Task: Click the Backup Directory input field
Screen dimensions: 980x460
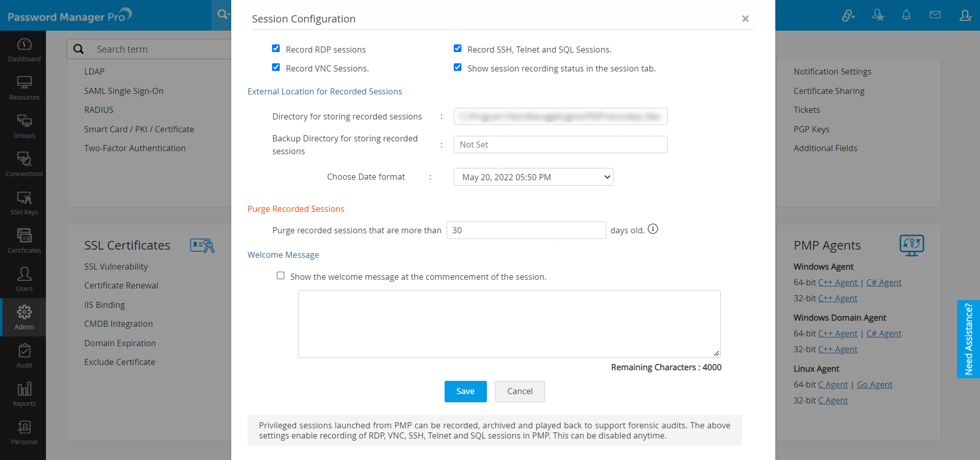Action: pyautogui.click(x=560, y=144)
